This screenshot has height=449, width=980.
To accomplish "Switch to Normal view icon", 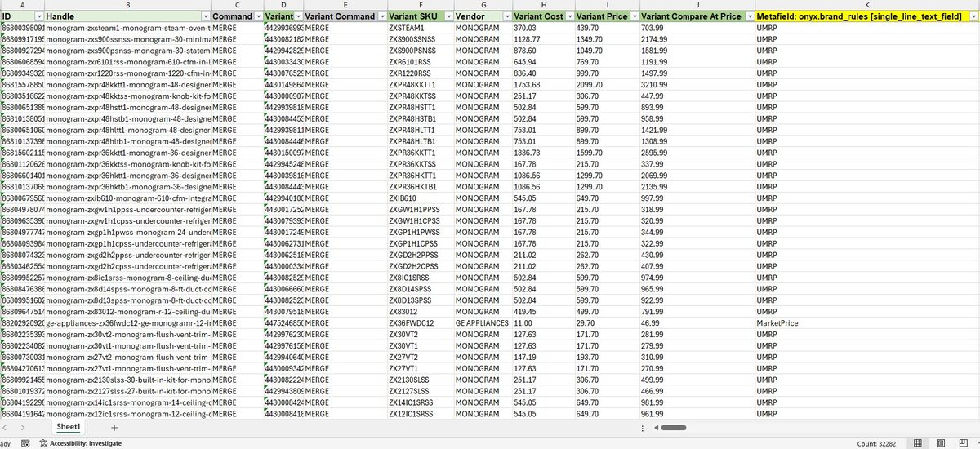I will tap(918, 442).
